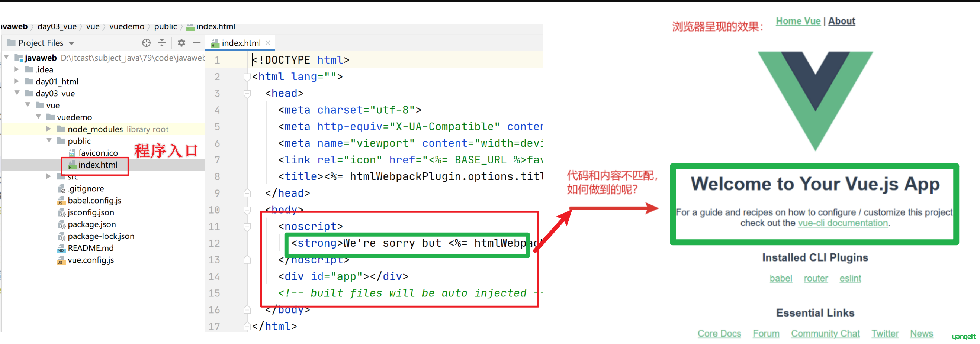The image size is (980, 344).
Task: Click the babel.config.js file icon
Action: [61, 200]
